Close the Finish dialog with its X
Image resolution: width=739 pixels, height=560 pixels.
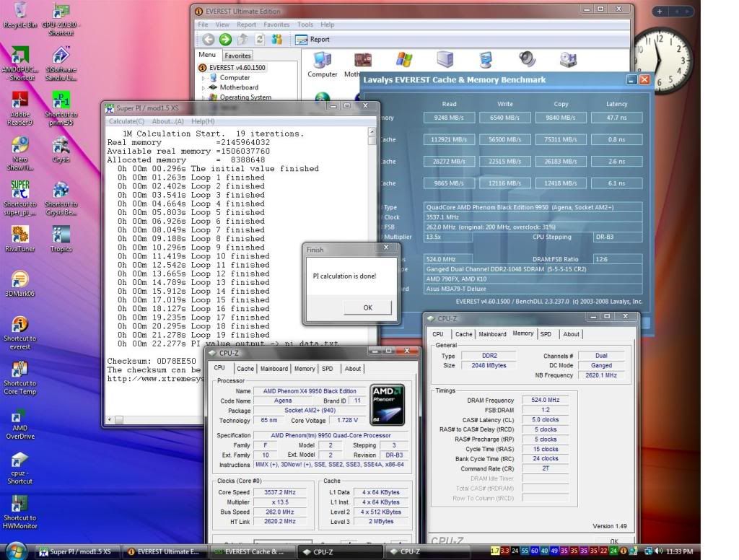click(x=386, y=247)
